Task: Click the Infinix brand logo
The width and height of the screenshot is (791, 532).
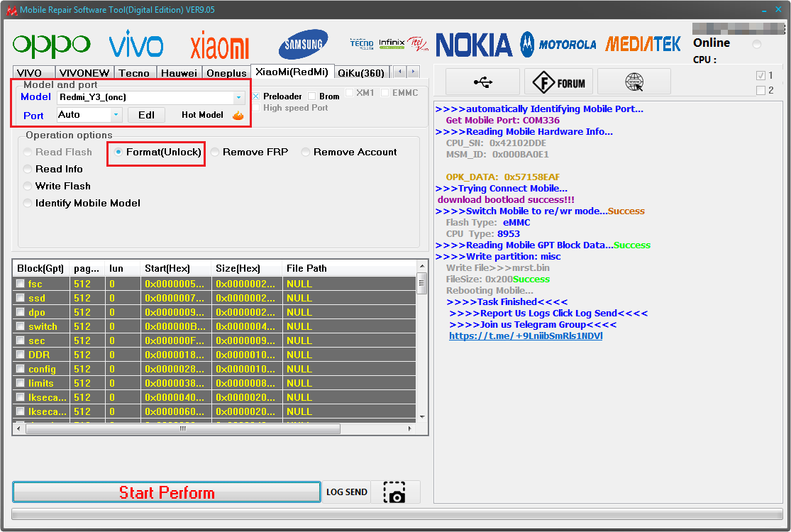Action: pyautogui.click(x=392, y=43)
